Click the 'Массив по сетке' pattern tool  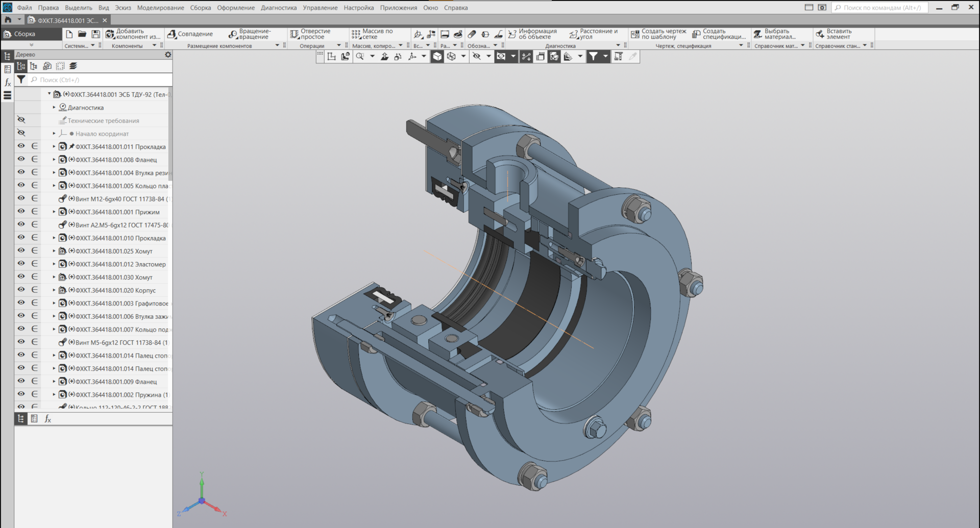(x=372, y=34)
